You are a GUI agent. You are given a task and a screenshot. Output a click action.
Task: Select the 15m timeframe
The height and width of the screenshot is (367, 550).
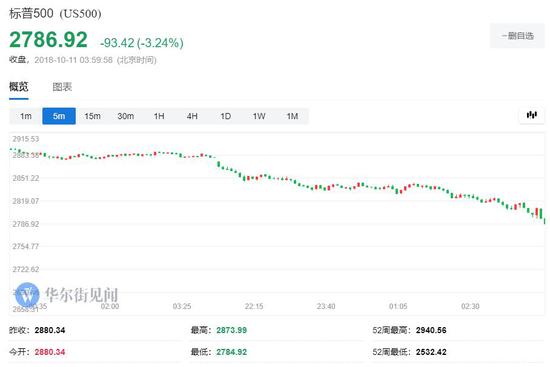92,116
